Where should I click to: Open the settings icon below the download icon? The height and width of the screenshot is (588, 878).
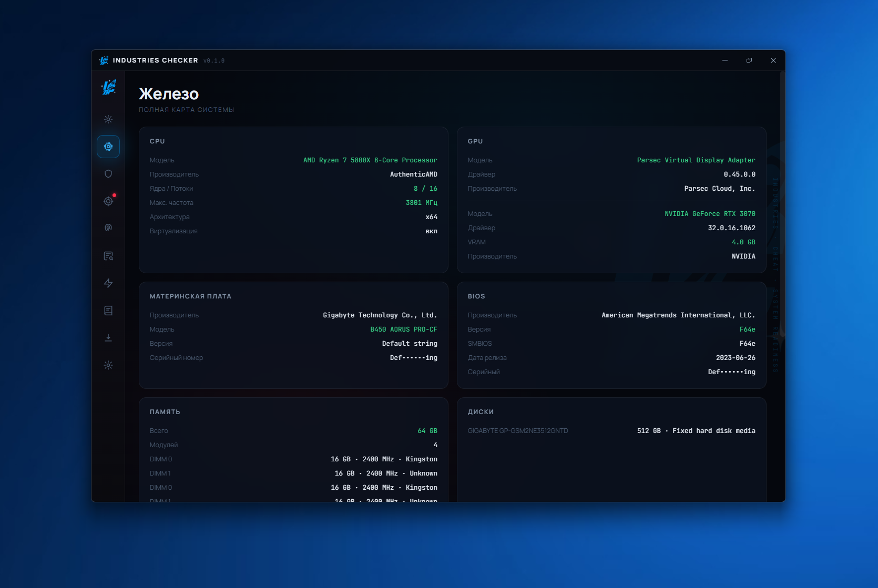pyautogui.click(x=108, y=365)
